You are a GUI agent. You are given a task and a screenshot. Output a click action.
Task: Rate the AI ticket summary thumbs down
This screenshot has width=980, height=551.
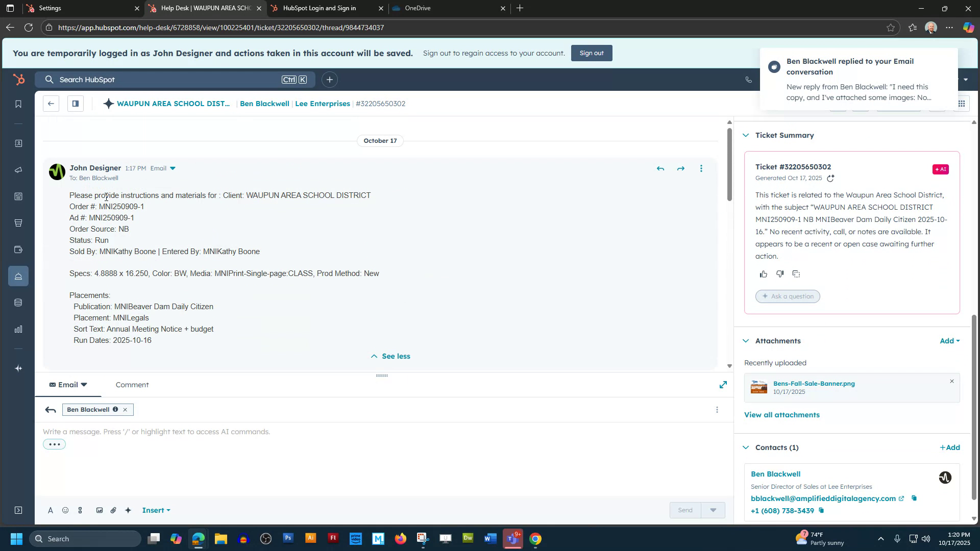point(779,274)
